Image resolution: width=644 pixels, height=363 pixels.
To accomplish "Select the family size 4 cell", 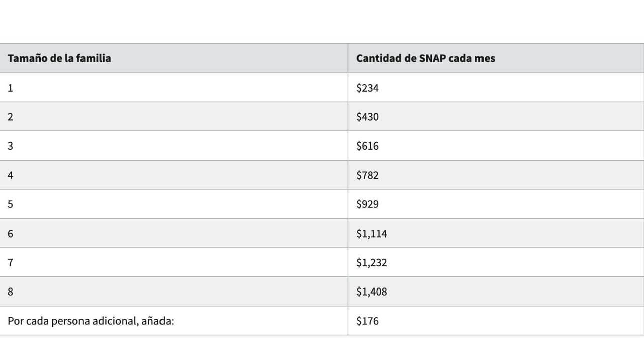I will [11, 175].
